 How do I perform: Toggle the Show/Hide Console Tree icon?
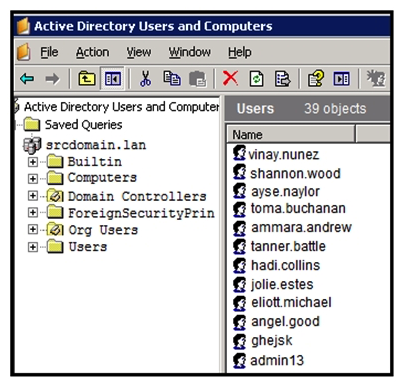(x=113, y=79)
